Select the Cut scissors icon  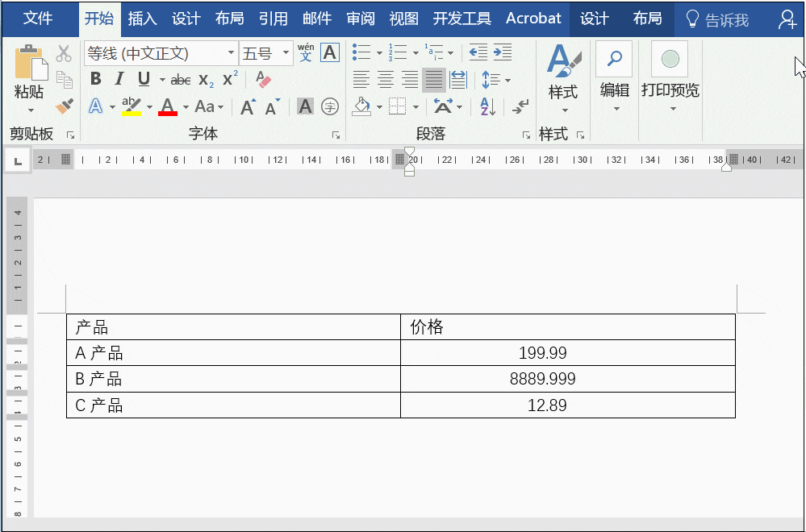click(64, 53)
